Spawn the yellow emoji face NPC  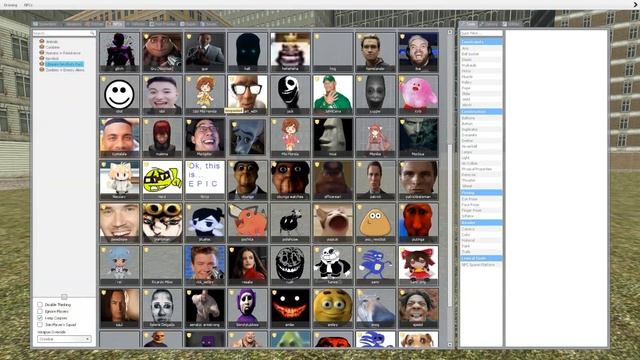(x=333, y=308)
